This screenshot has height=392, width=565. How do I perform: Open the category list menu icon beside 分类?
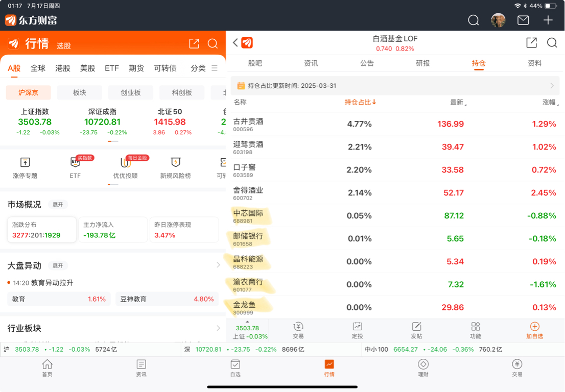(x=215, y=68)
